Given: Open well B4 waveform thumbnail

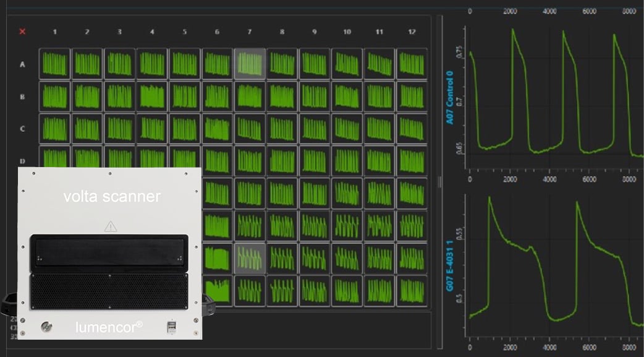Looking at the screenshot, I should [152, 97].
